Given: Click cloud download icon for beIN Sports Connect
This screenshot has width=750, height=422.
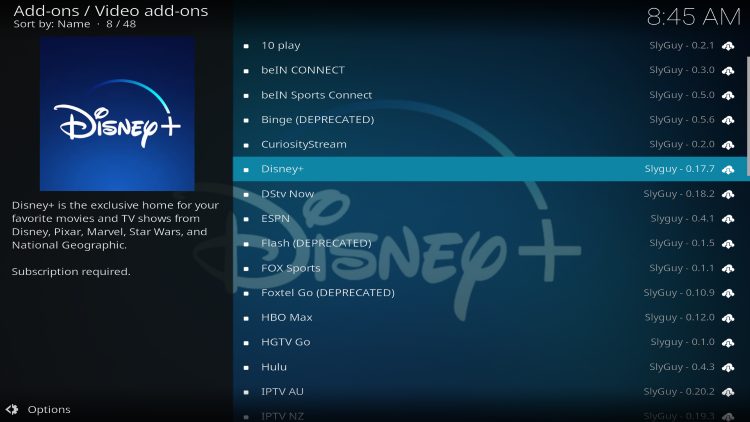Looking at the screenshot, I should pos(728,96).
